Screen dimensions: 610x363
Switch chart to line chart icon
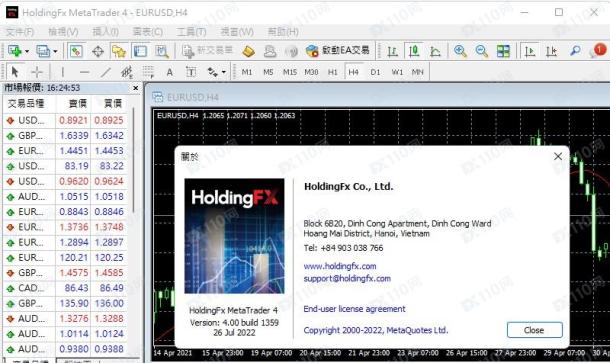tap(435, 51)
